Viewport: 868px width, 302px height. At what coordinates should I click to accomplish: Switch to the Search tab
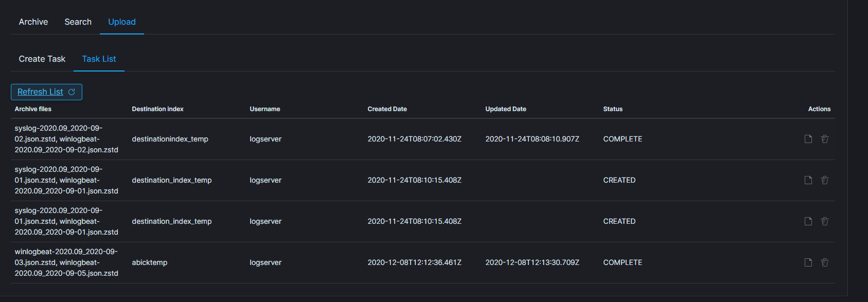(x=78, y=22)
